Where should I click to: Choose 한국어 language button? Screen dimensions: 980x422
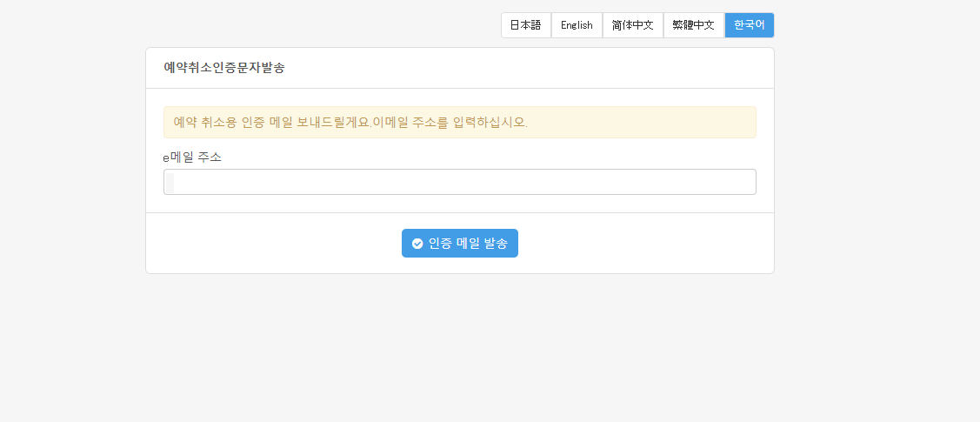[x=749, y=25]
